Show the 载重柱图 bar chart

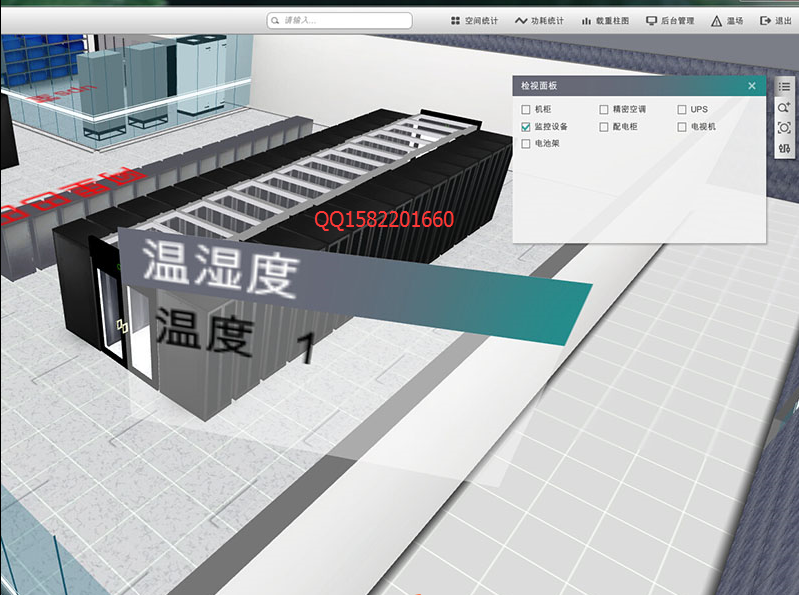click(x=605, y=20)
